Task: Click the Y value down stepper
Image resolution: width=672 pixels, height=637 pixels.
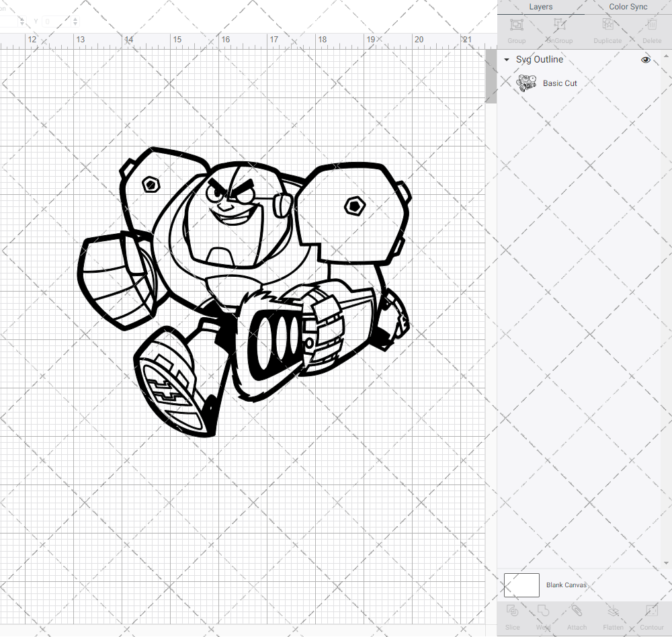Action: point(74,24)
